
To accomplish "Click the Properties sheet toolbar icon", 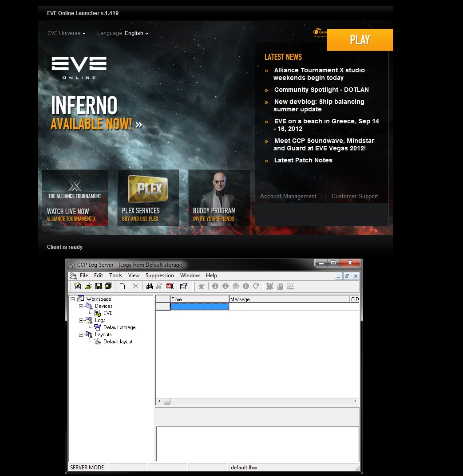I will pyautogui.click(x=183, y=286).
